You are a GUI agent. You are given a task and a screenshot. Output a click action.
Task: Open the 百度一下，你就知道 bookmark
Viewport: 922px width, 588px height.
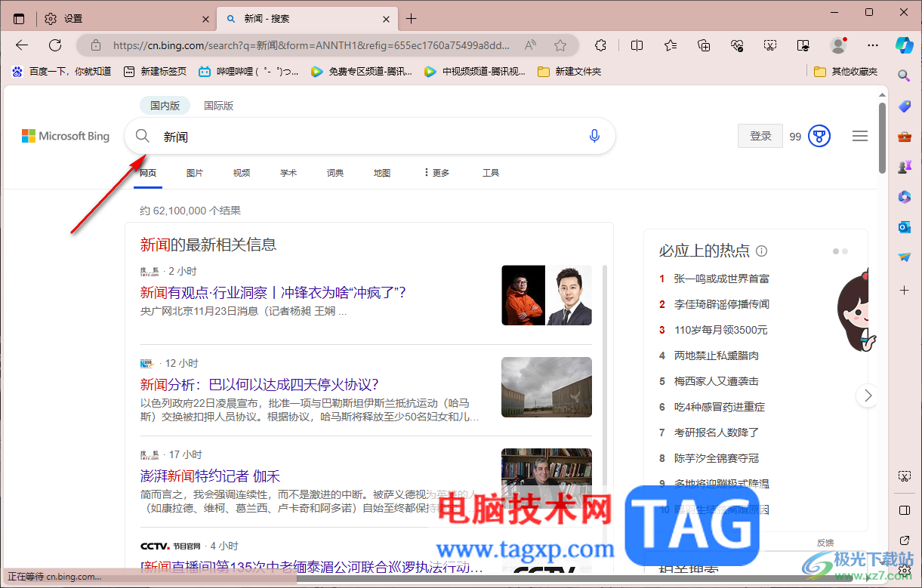(x=61, y=71)
